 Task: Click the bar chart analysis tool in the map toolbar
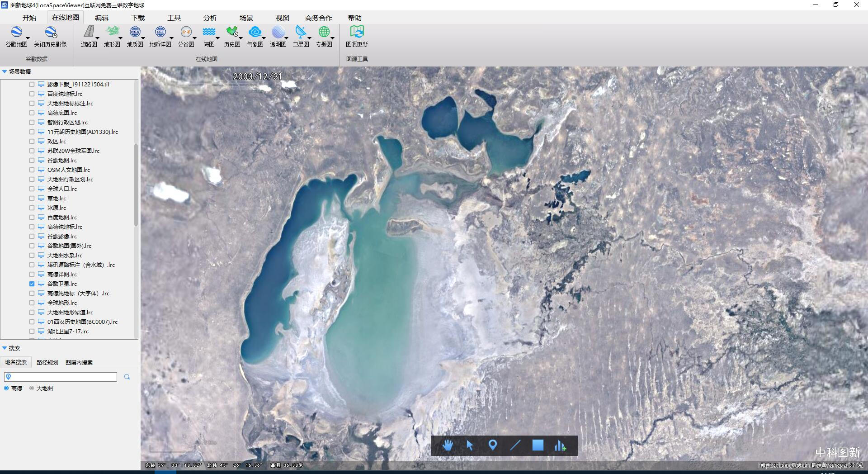[x=560, y=446]
